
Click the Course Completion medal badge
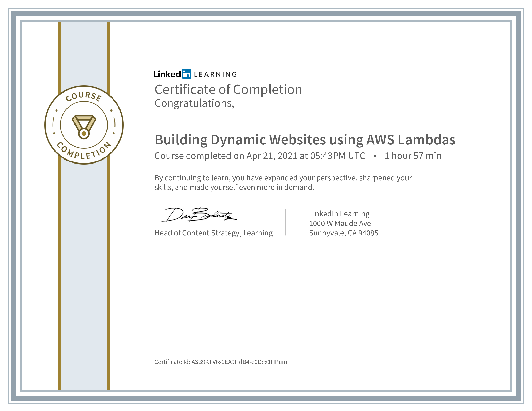[84, 125]
